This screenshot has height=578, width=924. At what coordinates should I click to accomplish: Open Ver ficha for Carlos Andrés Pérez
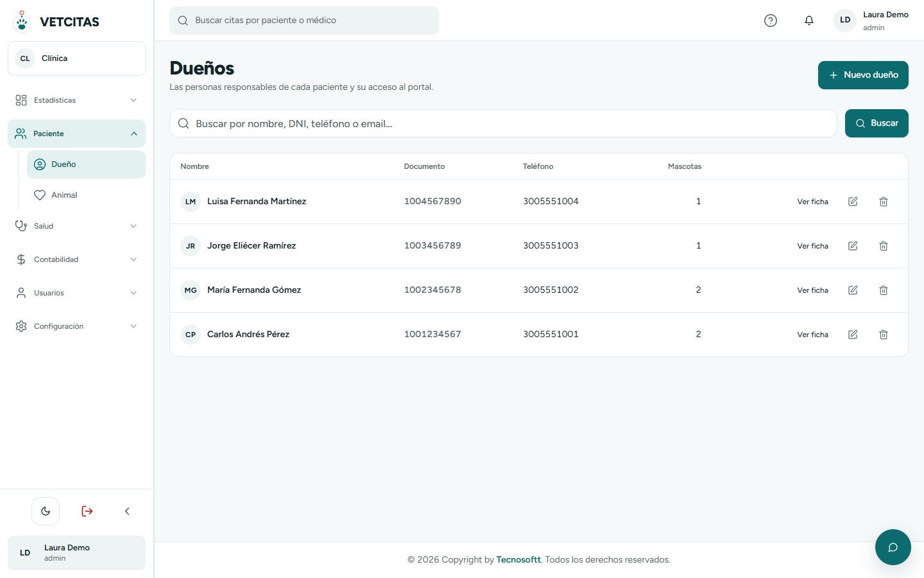point(812,335)
